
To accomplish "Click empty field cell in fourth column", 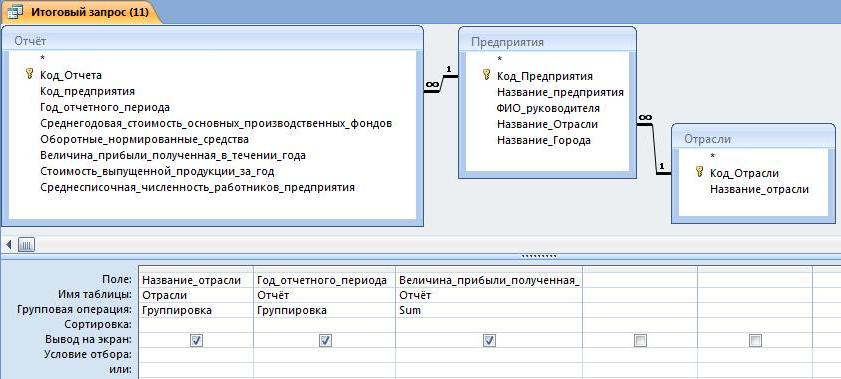I will [640, 280].
